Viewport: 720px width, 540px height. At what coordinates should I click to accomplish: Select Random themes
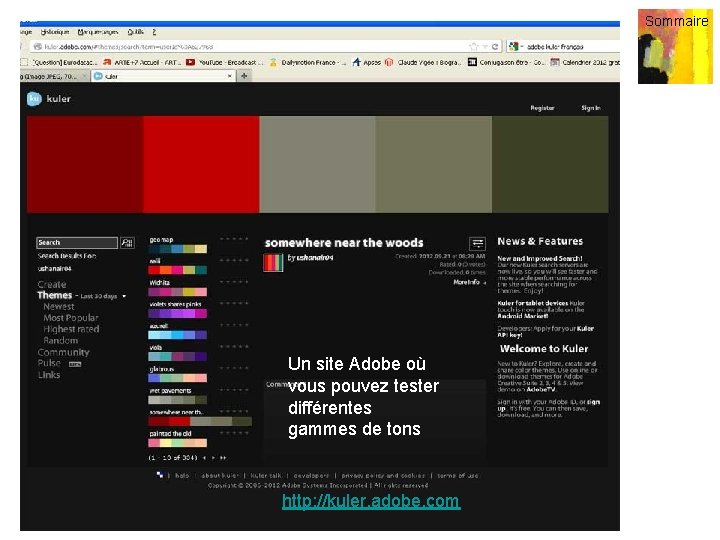61,341
